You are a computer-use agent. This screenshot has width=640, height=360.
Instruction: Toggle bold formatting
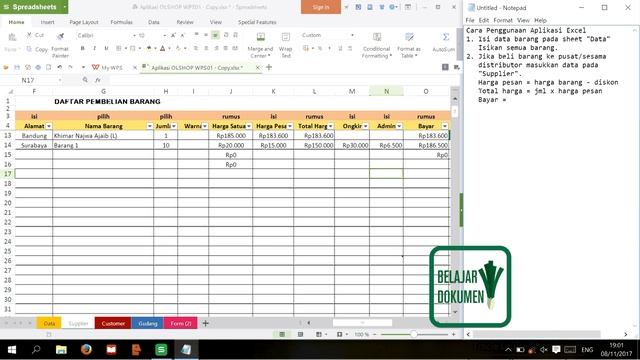pos(82,48)
